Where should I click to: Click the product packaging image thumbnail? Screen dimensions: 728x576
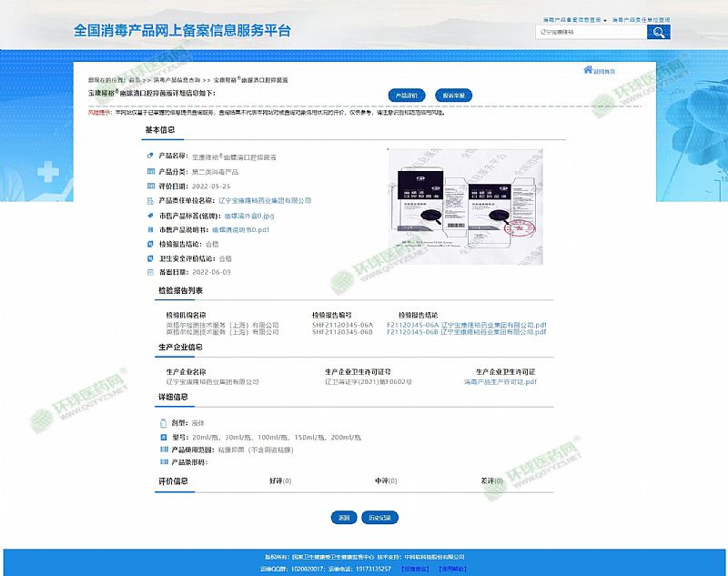click(466, 207)
